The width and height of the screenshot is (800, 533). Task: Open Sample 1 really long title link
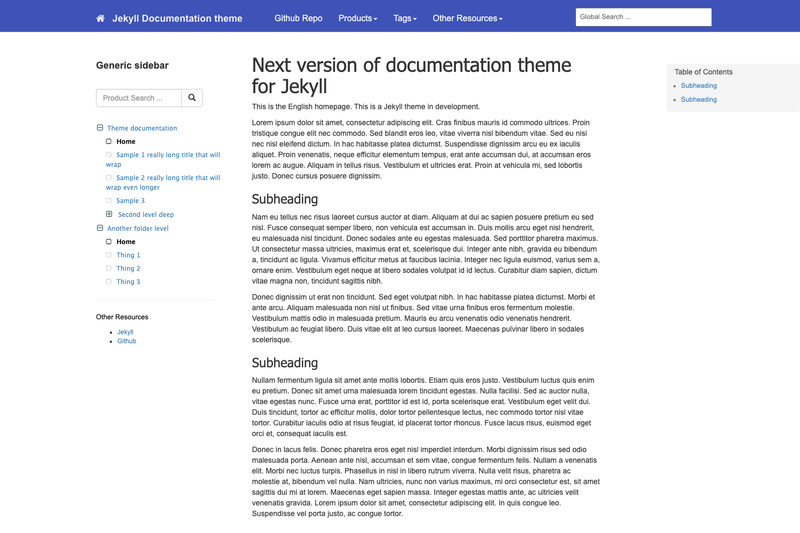click(163, 159)
